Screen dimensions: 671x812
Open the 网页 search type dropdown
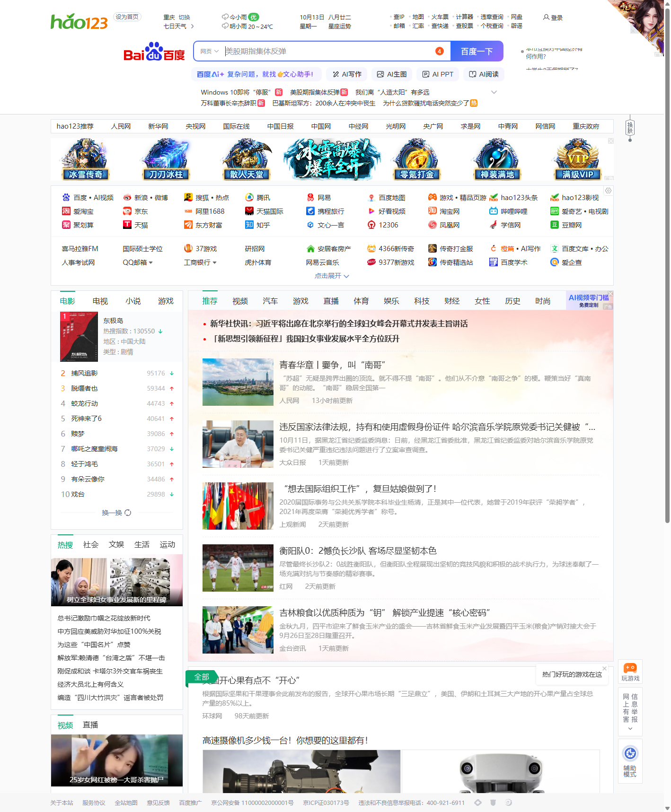(209, 51)
